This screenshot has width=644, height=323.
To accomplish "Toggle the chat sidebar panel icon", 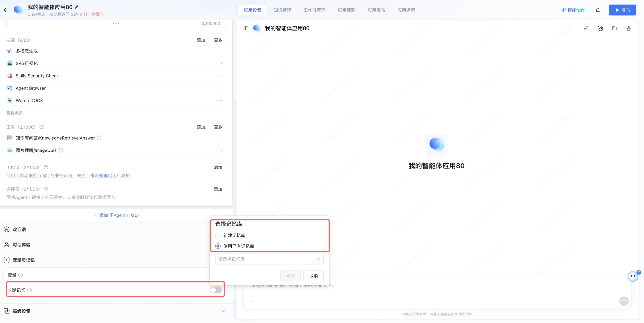I will 246,28.
